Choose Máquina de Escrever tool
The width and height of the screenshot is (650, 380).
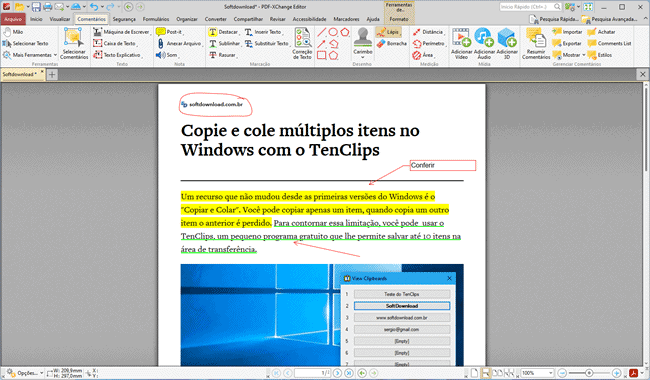coord(121,32)
